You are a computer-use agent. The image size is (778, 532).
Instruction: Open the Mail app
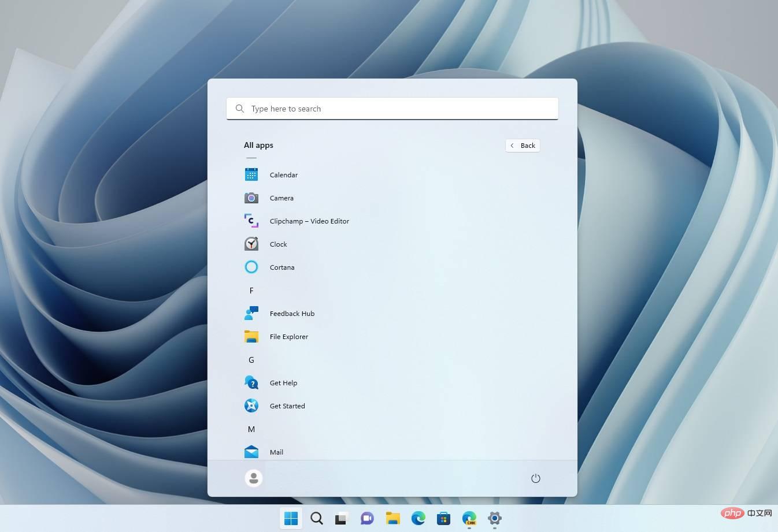click(x=276, y=452)
